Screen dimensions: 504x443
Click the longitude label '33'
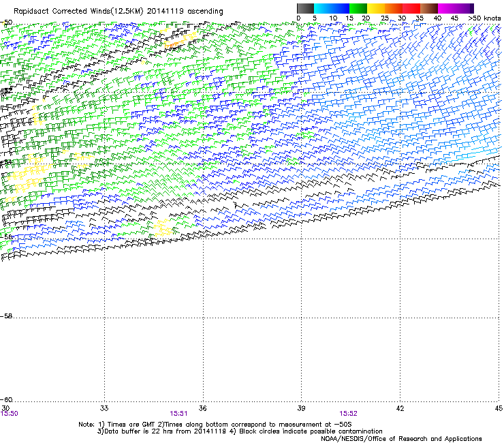point(104,408)
